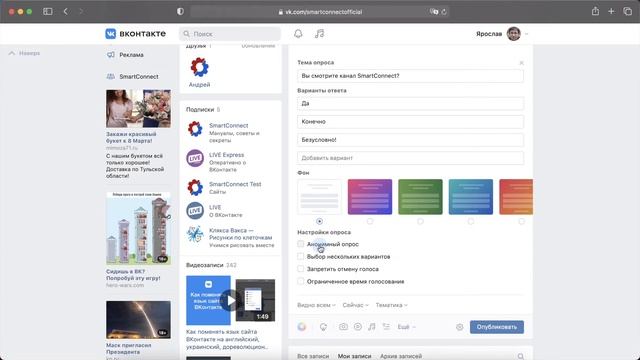Open LIVE Express subscription name link
The width and height of the screenshot is (640, 360).
click(227, 155)
